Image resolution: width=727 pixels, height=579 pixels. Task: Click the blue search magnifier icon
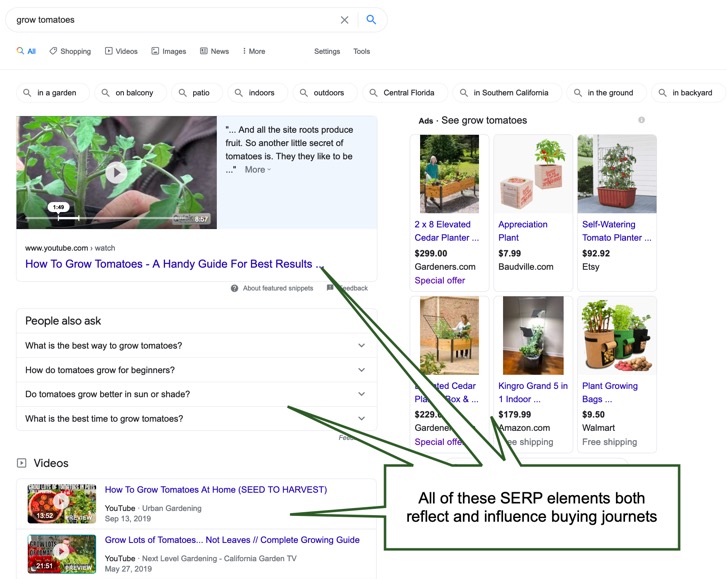(x=371, y=19)
